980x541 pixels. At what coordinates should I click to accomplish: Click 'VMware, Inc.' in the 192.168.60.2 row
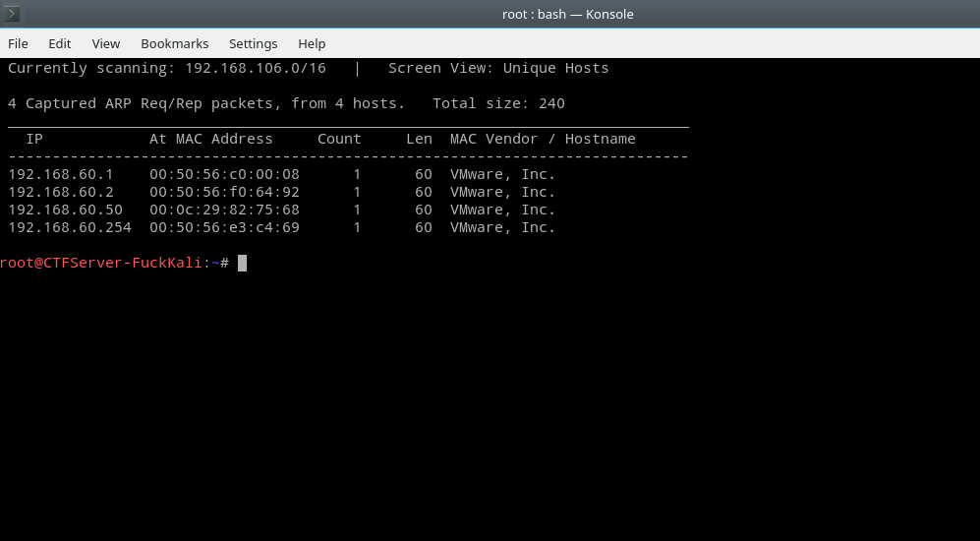[x=502, y=192]
